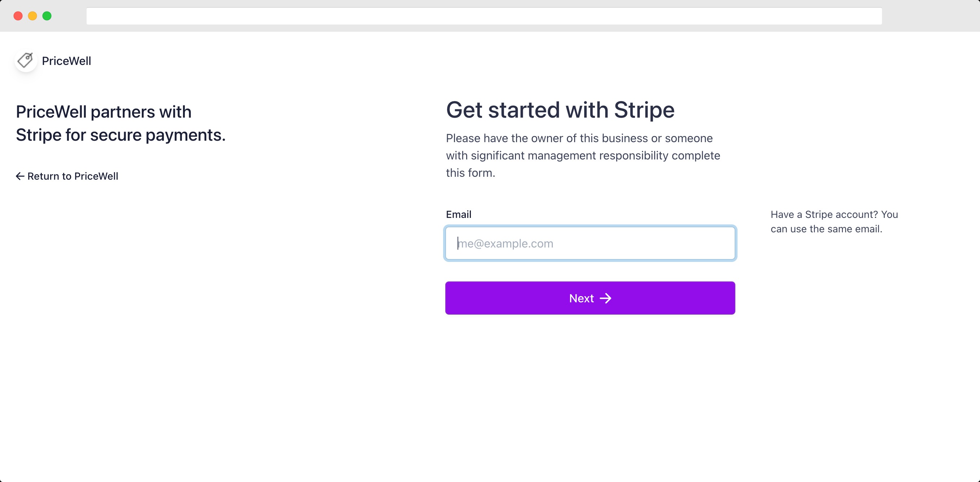Focus the Email input field
The width and height of the screenshot is (980, 482).
590,243
